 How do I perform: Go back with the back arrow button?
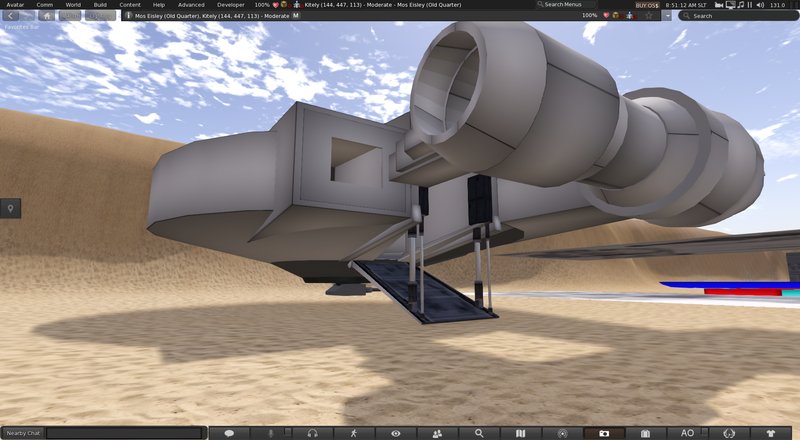[11, 16]
